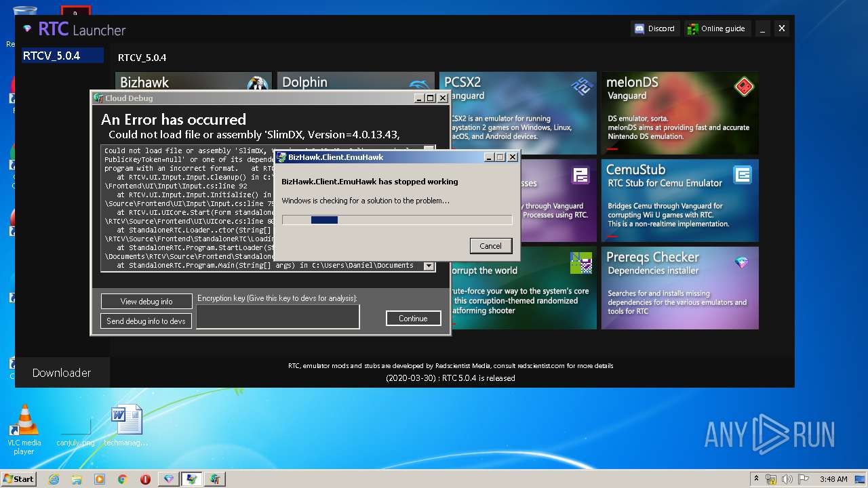Click the network status tray icon
The width and height of the screenshot is (868, 488).
[x=771, y=479]
